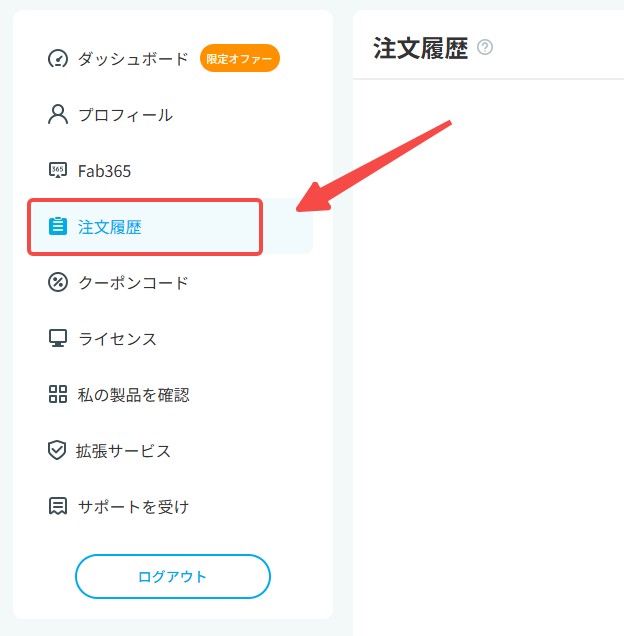
Task: Click the help icon beside 注文履歴 heading
Action: click(x=486, y=47)
